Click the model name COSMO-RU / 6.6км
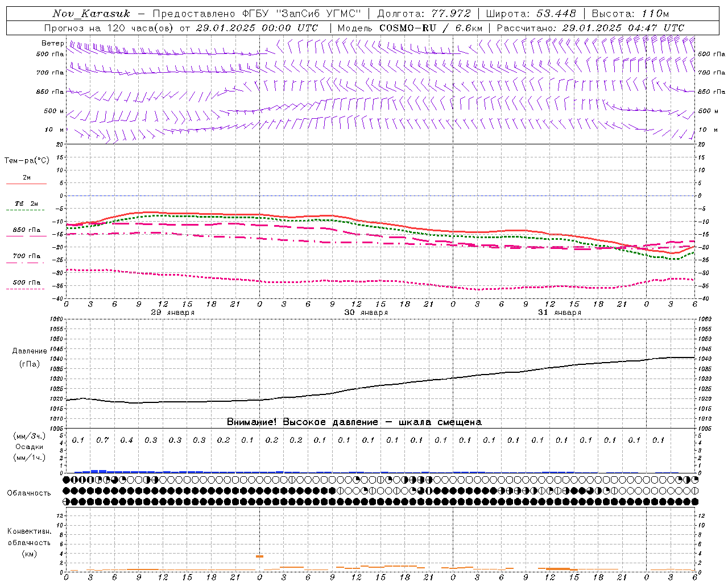Screen dimensions: 728x582 click(x=431, y=28)
